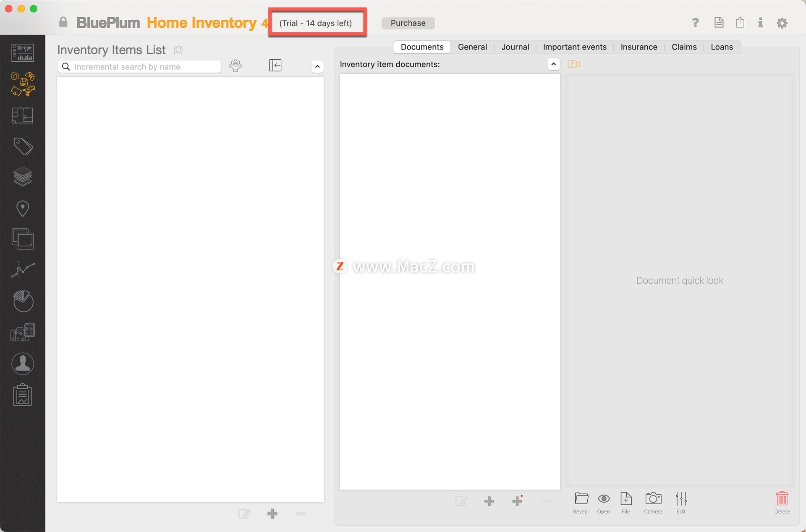Viewport: 806px width, 532px height.
Task: Click minus remove button under inventory list
Action: tap(301, 514)
